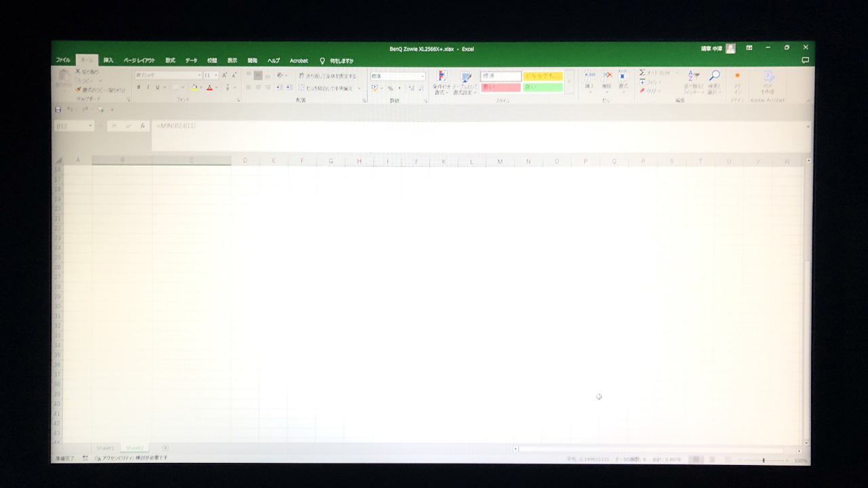Click the Cut scissors icon

pos(79,72)
